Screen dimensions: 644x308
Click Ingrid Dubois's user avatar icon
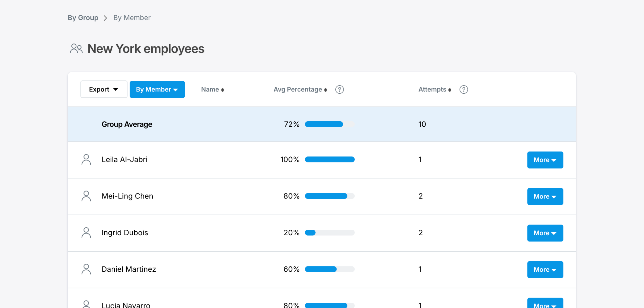click(x=86, y=233)
